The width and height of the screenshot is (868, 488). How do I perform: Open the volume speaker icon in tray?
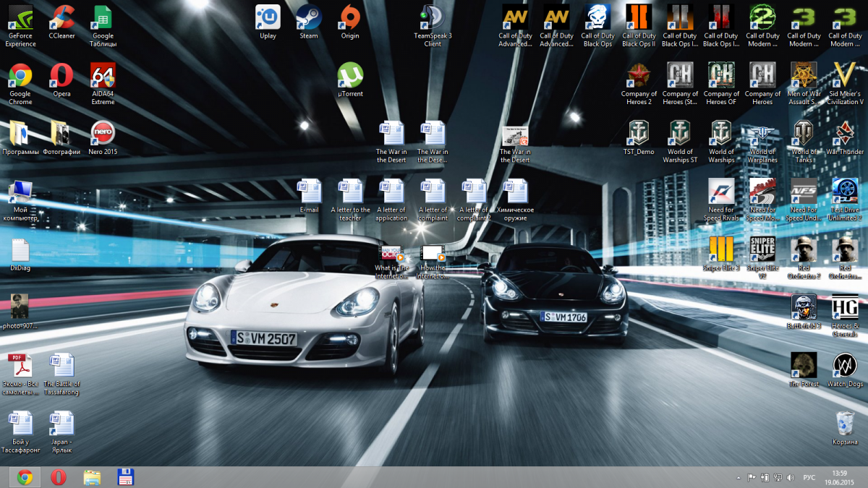[x=790, y=478]
